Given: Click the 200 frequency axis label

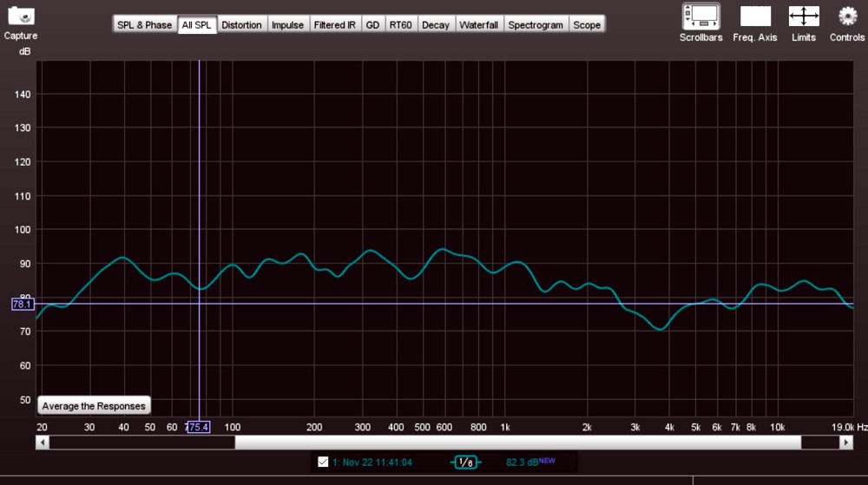Looking at the screenshot, I should click(314, 427).
